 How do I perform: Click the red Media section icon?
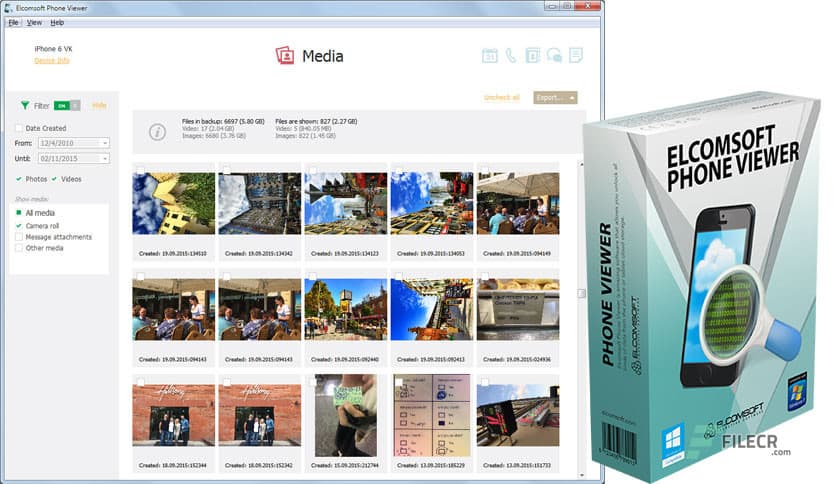pos(285,55)
